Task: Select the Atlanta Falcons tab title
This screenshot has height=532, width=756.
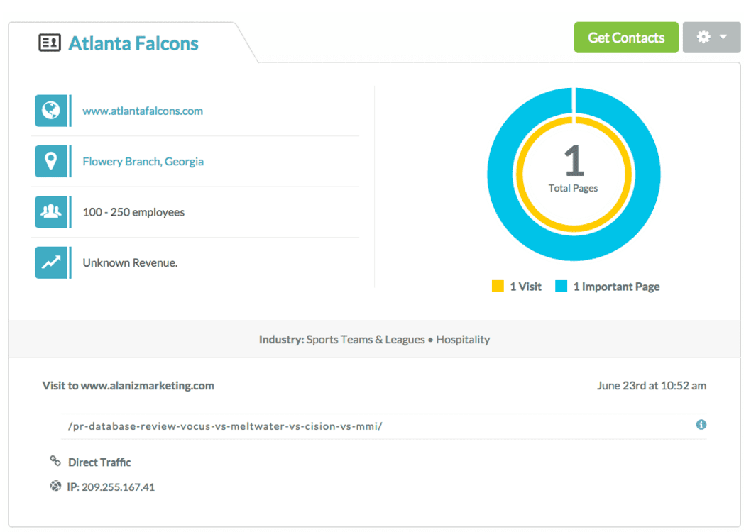Action: (133, 43)
